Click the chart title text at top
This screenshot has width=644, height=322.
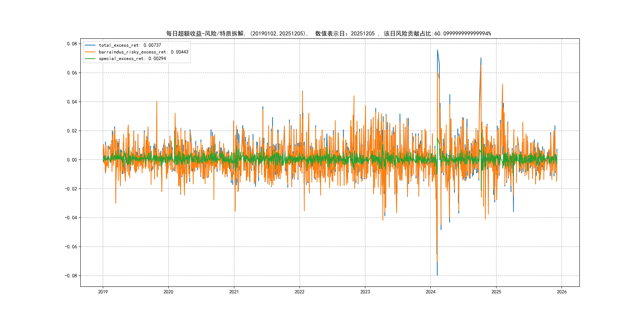(x=329, y=34)
